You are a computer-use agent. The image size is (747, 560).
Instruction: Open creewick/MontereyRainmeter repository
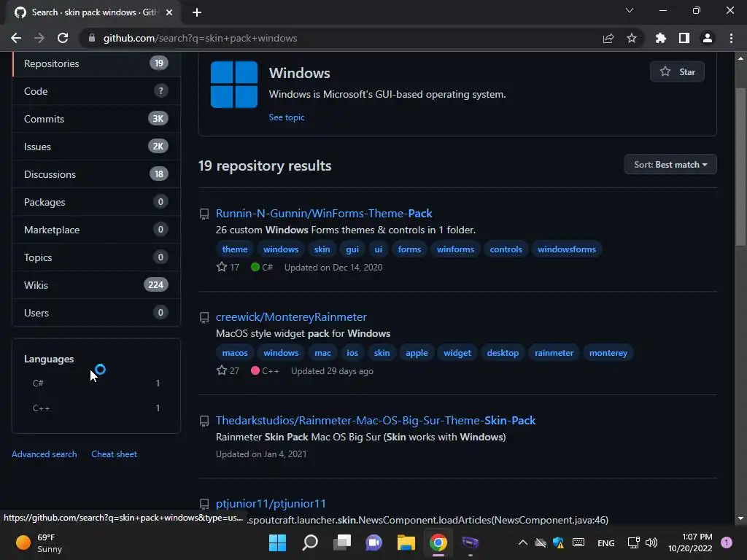pyautogui.click(x=291, y=316)
